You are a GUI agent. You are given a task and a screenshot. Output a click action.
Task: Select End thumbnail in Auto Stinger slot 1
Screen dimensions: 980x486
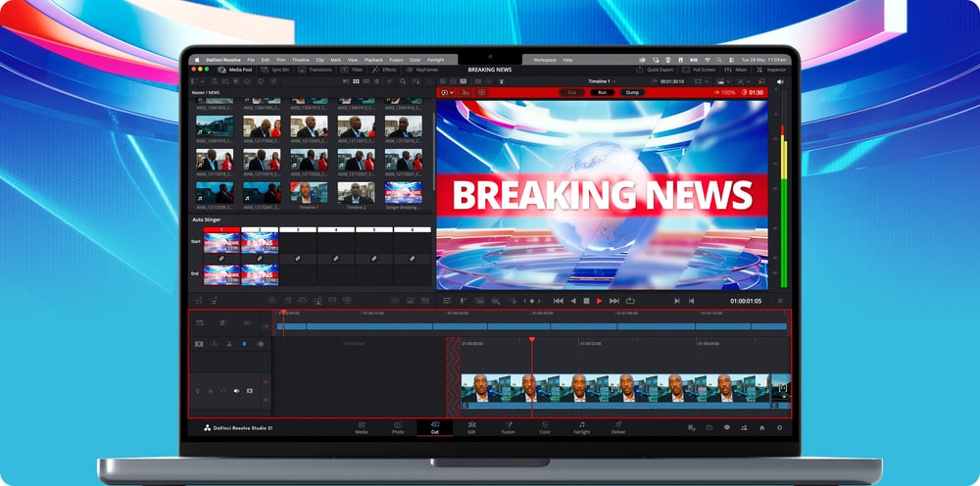[x=221, y=275]
